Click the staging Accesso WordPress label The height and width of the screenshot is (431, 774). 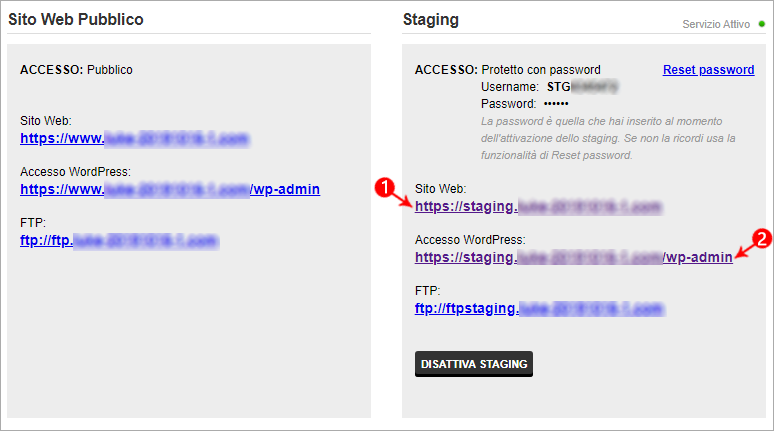(470, 240)
